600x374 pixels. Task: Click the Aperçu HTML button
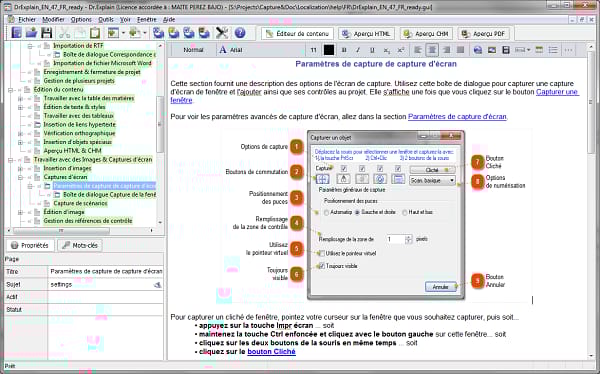366,34
